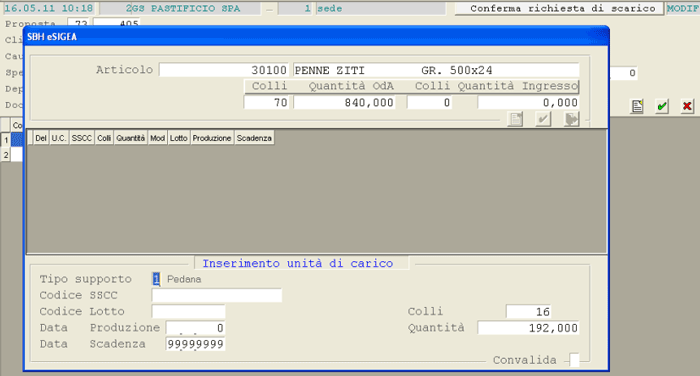Click the Scadenza column header
700x376 pixels.
[254, 138]
